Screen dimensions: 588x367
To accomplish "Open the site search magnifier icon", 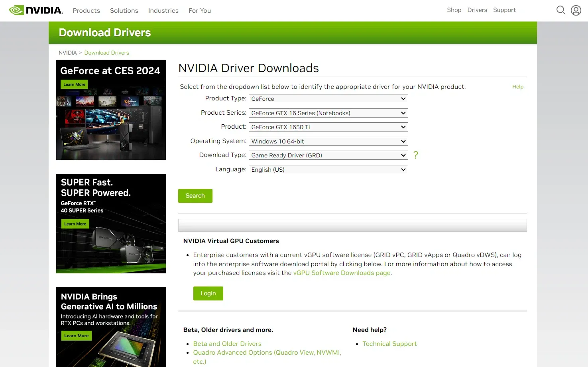I will click(560, 10).
